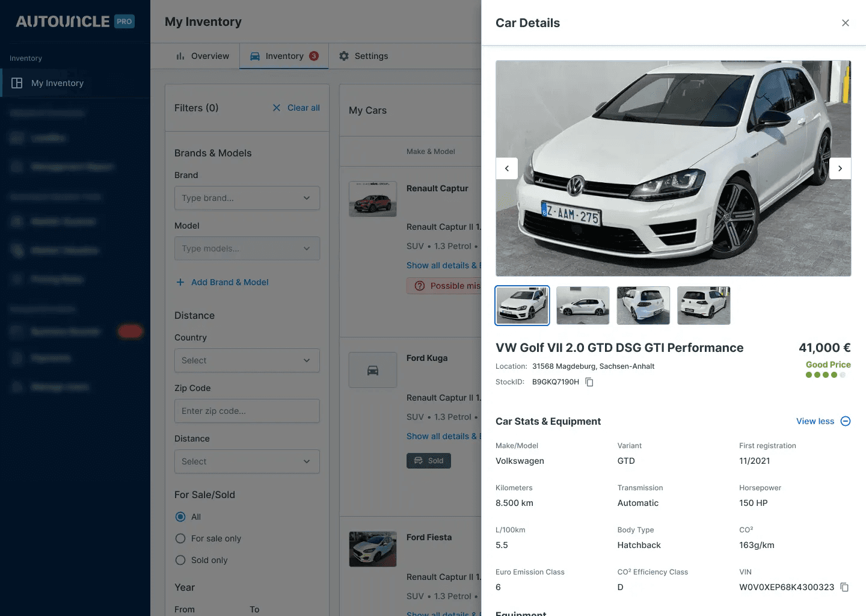
Task: Click the Zip Code input field
Action: 247,411
